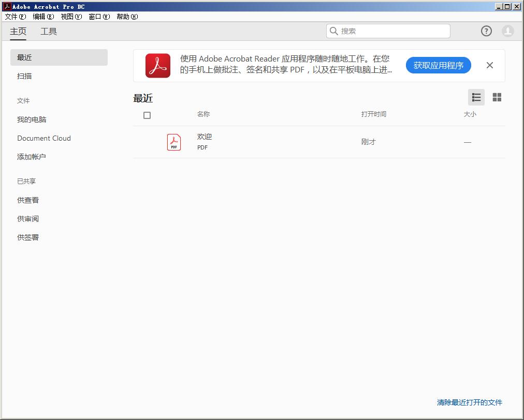The image size is (524, 420).
Task: Select 添加帐户 in the sidebar
Action: [x=32, y=157]
